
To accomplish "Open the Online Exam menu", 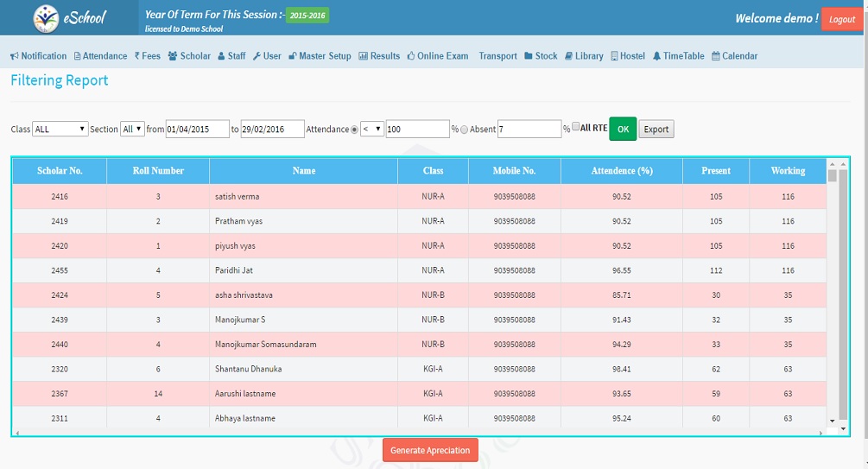I will point(437,56).
